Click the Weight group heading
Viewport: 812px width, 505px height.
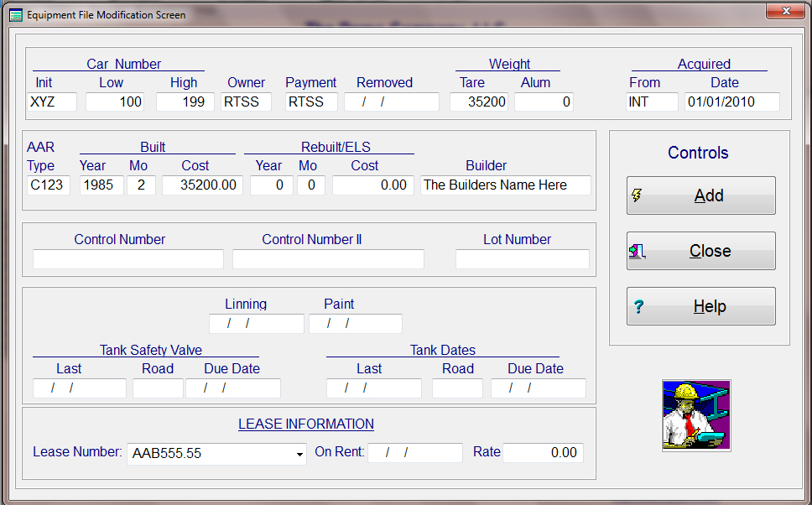coord(509,65)
